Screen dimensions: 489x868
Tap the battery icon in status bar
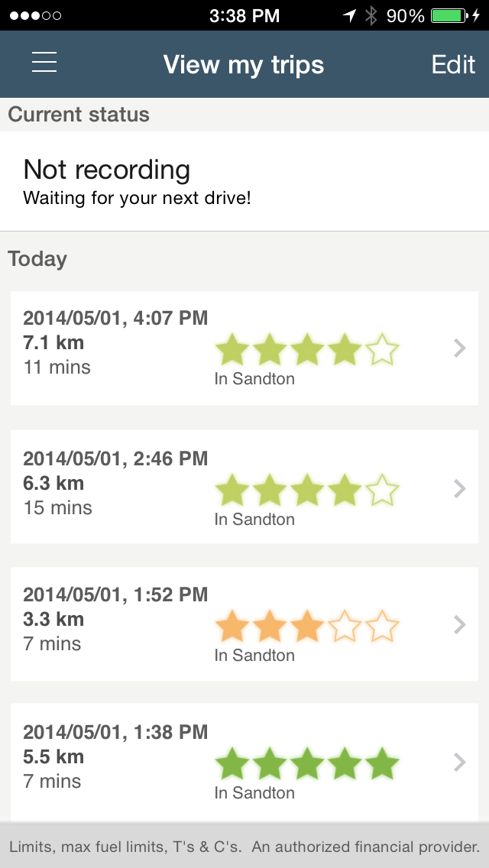[x=449, y=15]
